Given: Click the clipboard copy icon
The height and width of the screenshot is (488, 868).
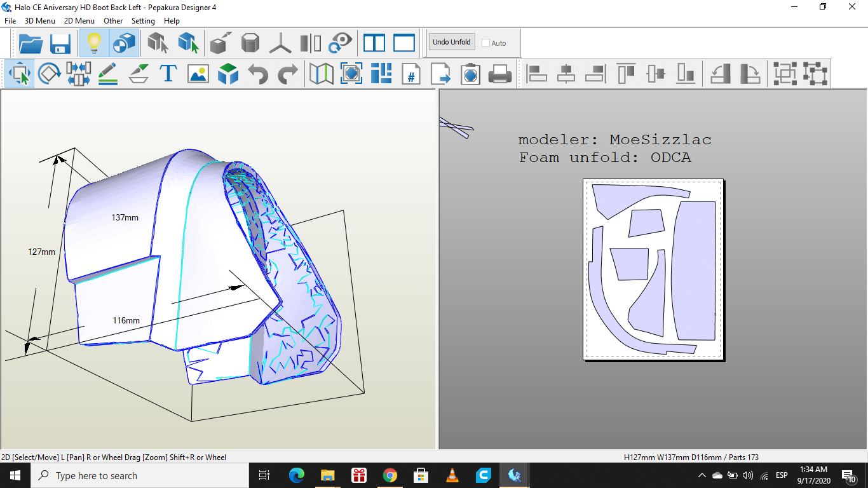Looking at the screenshot, I should pos(471,74).
